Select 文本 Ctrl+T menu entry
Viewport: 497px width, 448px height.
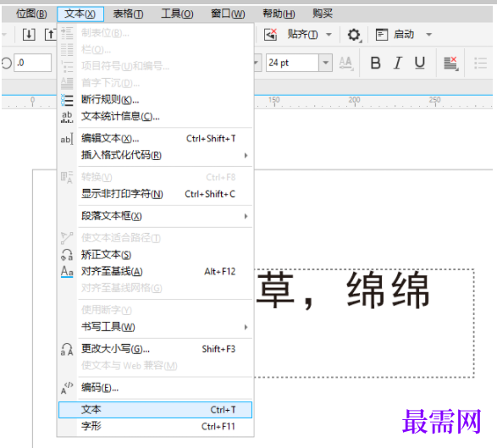click(x=155, y=410)
